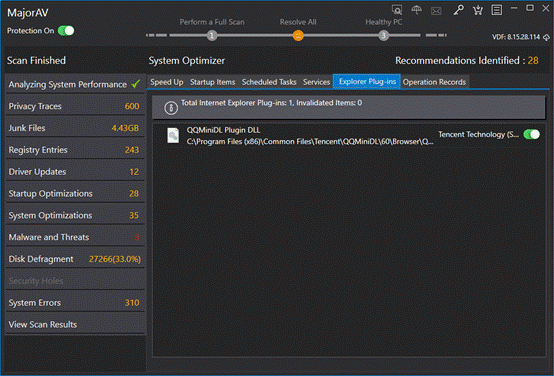This screenshot has width=554, height=376.
Task: Click the scan magnifier icon in title bar
Action: (x=397, y=10)
